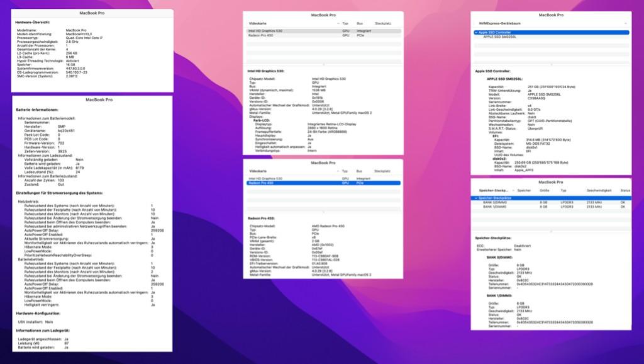Click the Status column header in memory table
The height and width of the screenshot is (364, 644).
[x=625, y=190]
